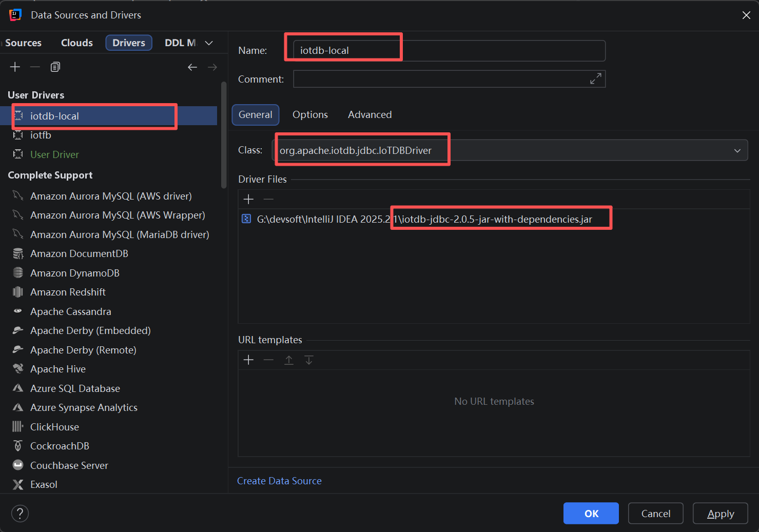
Task: Click the OK button
Action: (x=591, y=514)
